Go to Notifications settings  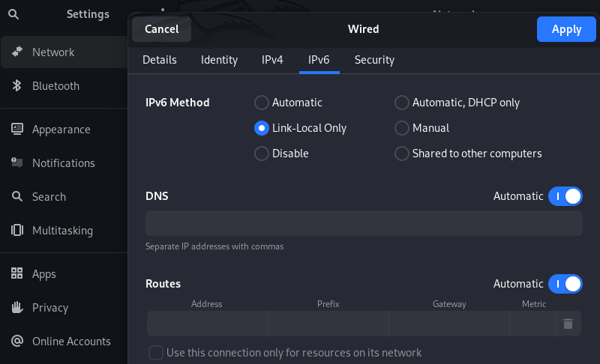[64, 163]
